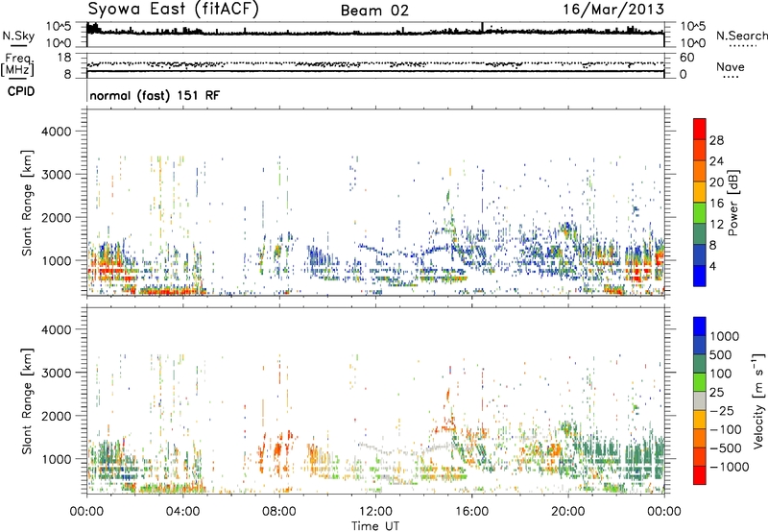
Task: Pick the light green Power colorbar segment
Action: [x=700, y=212]
